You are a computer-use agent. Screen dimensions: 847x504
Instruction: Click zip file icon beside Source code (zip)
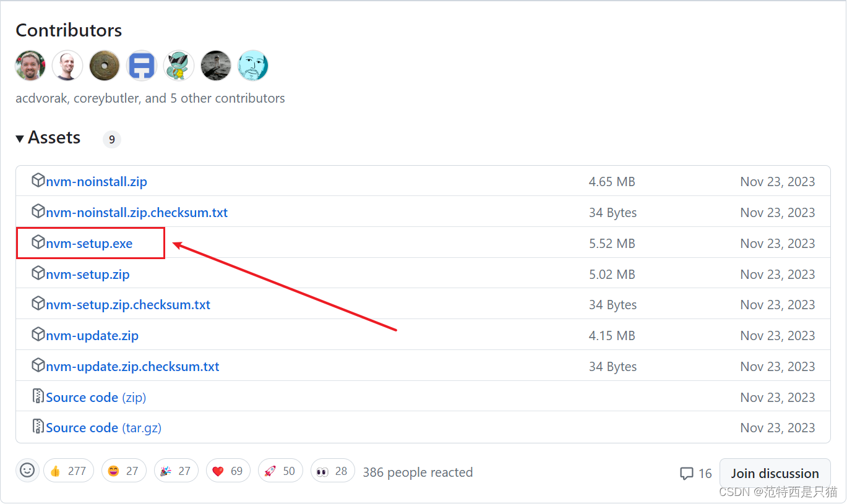point(38,396)
